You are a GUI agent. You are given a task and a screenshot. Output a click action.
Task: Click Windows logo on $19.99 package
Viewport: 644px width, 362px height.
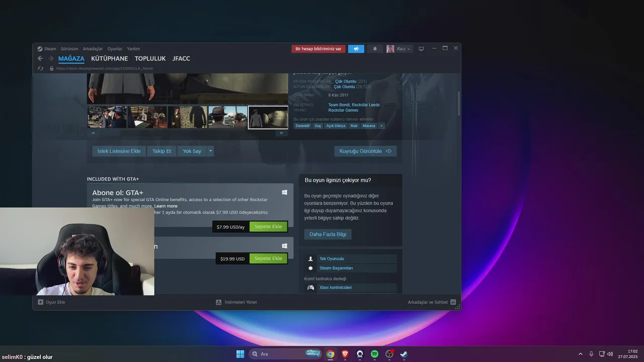tap(285, 246)
